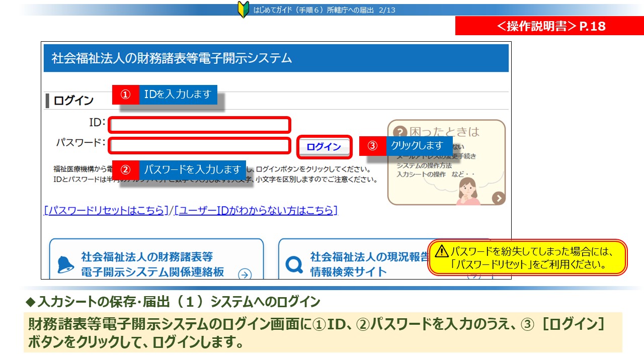Open the ユーザーIDがわからない方はこちら link

(256, 210)
